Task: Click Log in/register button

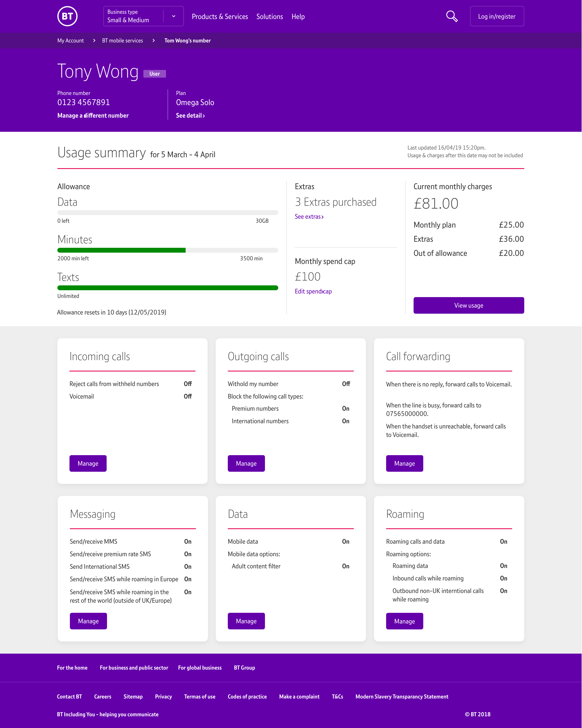Action: click(497, 16)
